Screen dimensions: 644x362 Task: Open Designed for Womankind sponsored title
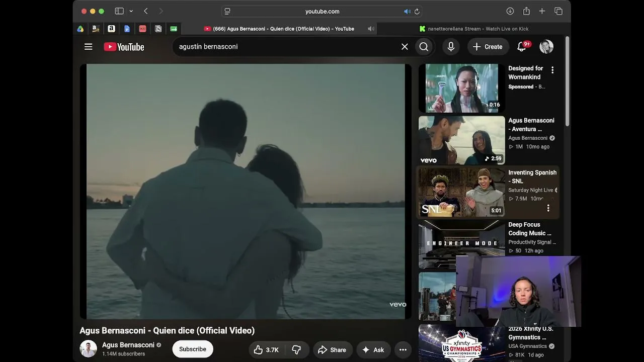coord(526,72)
